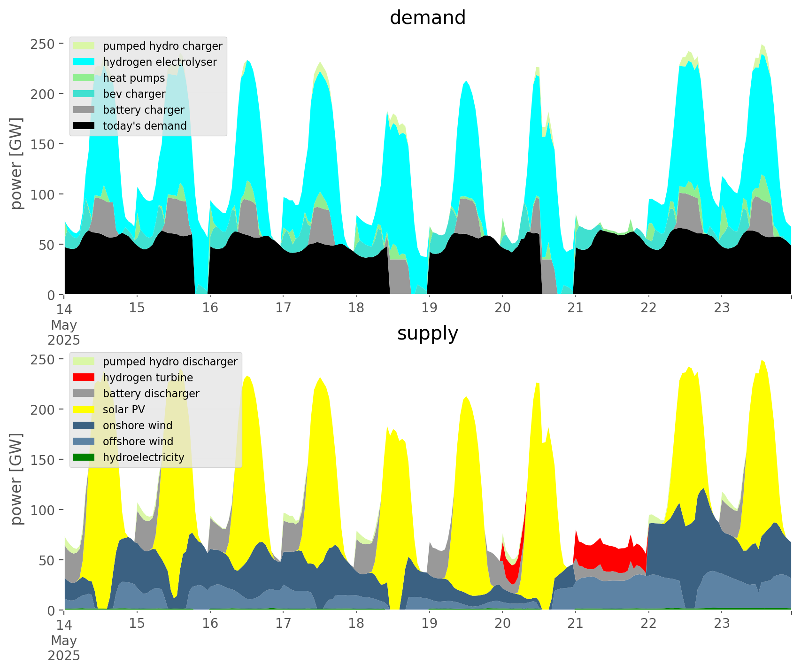The image size is (801, 672).
Task: Select the 'offshore wind' legend label
Action: pyautogui.click(x=138, y=441)
